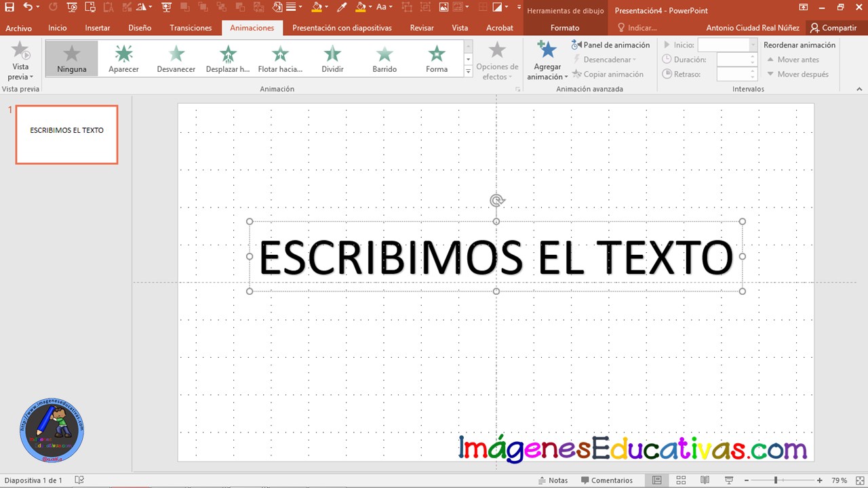Image resolution: width=868 pixels, height=488 pixels.
Task: Select the Desvanecer animation
Action: click(x=176, y=58)
